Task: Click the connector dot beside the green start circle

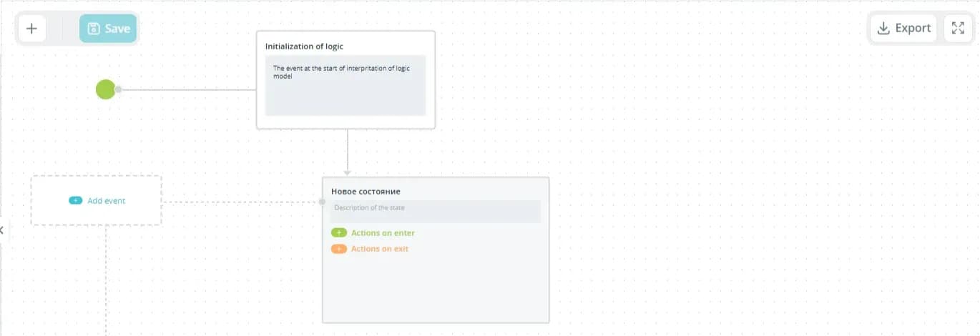Action: pyautogui.click(x=119, y=89)
